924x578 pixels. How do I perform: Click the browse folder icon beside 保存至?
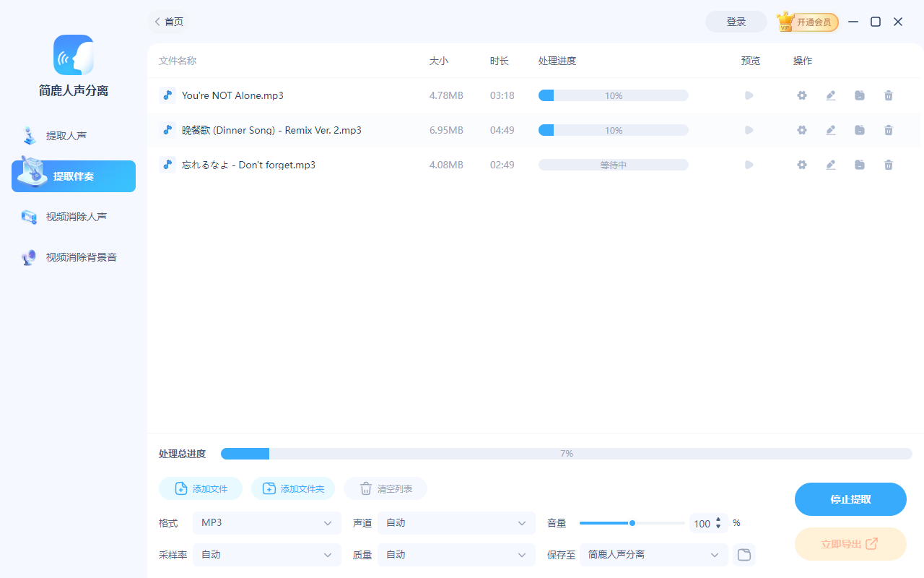click(744, 555)
